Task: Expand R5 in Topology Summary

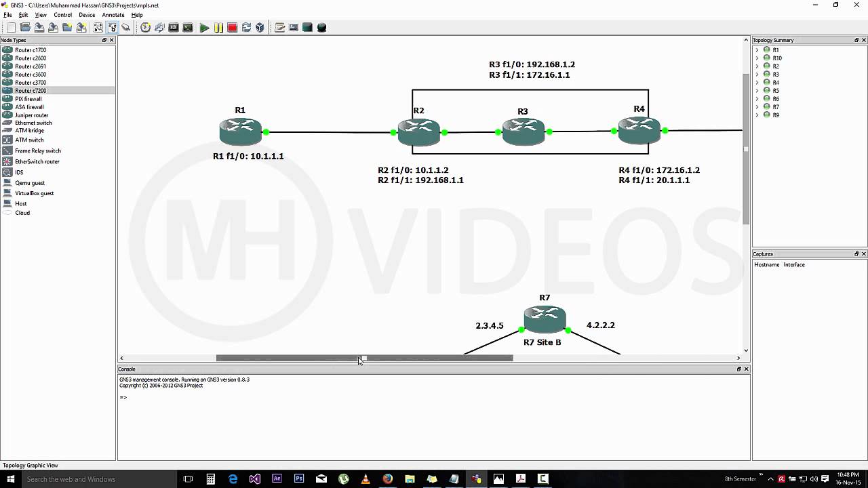Action: [757, 91]
